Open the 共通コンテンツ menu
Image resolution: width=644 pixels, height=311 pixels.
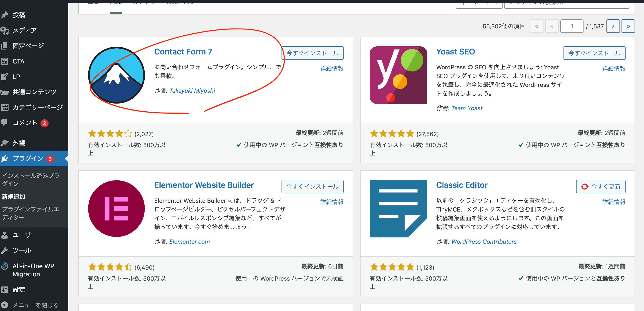34,92
